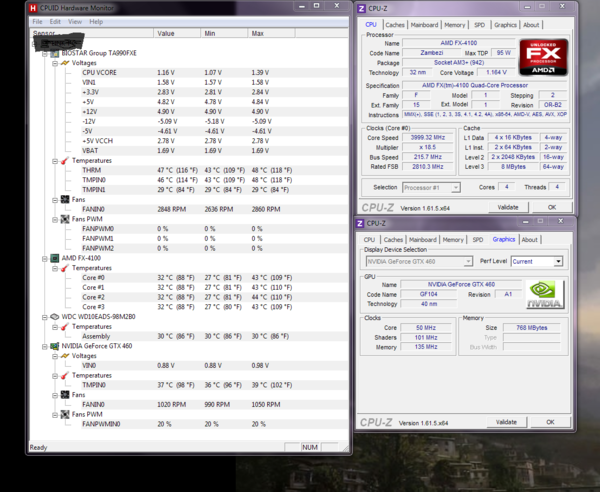The image size is (600, 492).
Task: Open the Edit menu in Hardware Monitor
Action: point(55,22)
